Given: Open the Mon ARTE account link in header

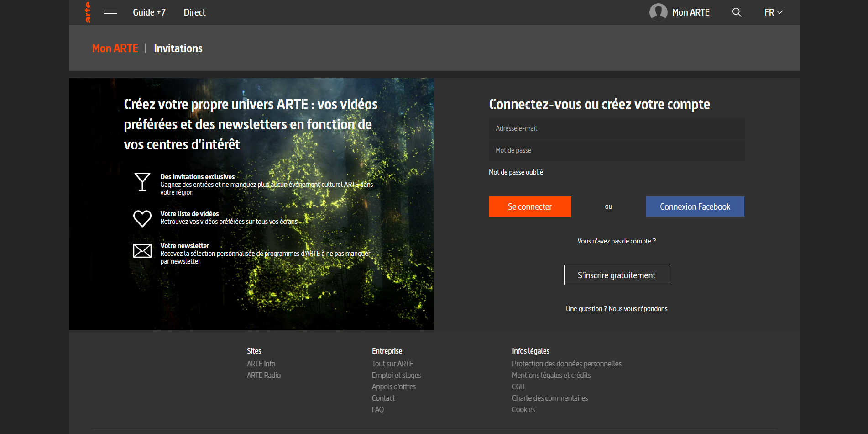Looking at the screenshot, I should pos(690,12).
